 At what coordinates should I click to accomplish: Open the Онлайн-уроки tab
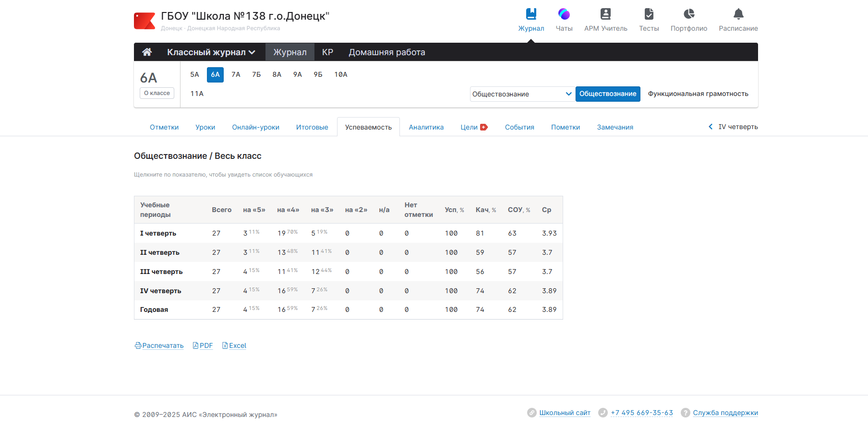[255, 127]
